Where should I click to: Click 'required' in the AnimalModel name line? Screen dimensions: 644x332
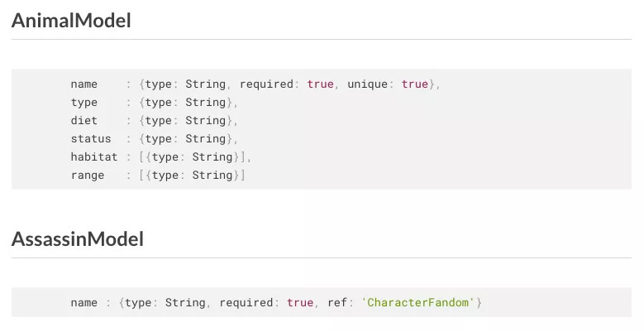(x=266, y=84)
